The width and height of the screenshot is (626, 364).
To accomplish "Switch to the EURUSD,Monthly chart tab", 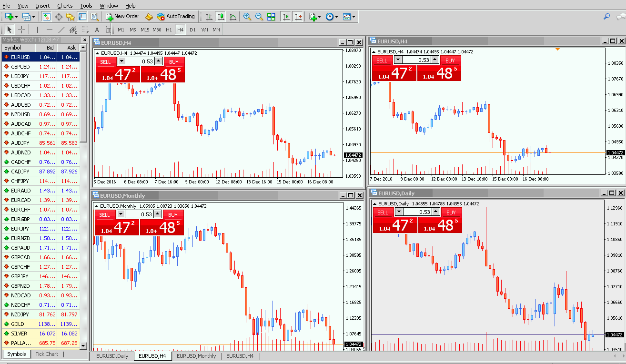I will coord(197,355).
